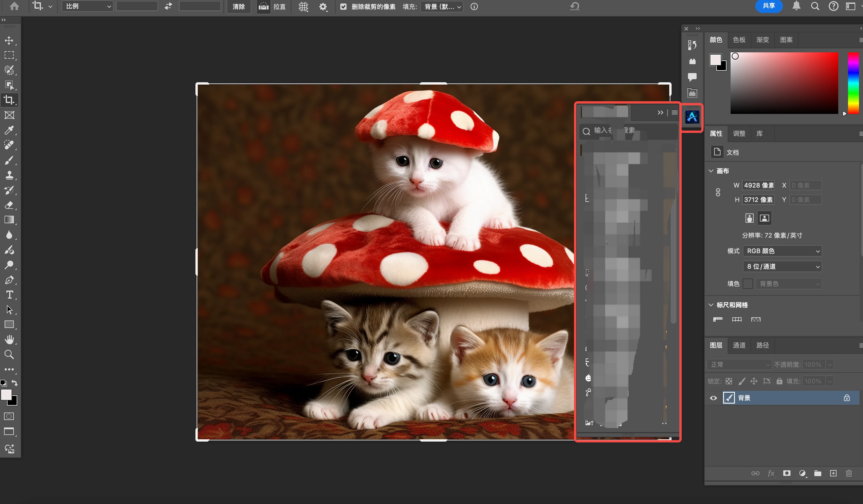
Task: Open the RGB 颜色 mode dropdown
Action: pyautogui.click(x=782, y=251)
